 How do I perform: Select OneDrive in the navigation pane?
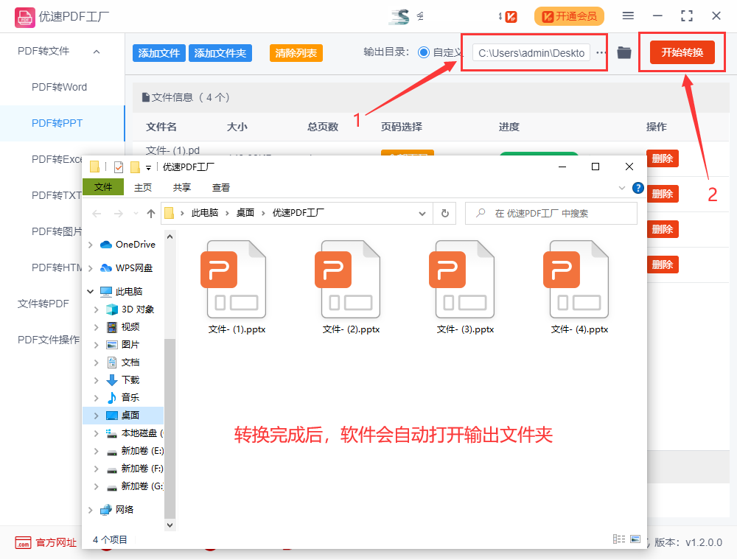(x=136, y=245)
